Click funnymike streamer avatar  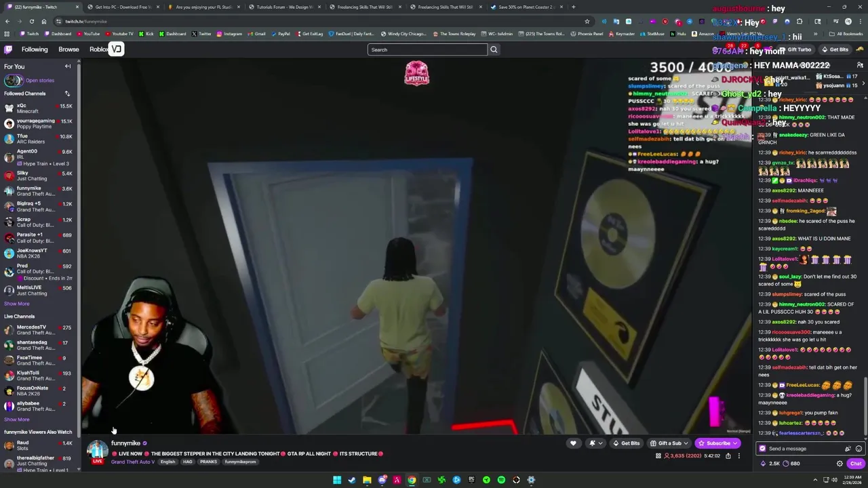(x=98, y=450)
